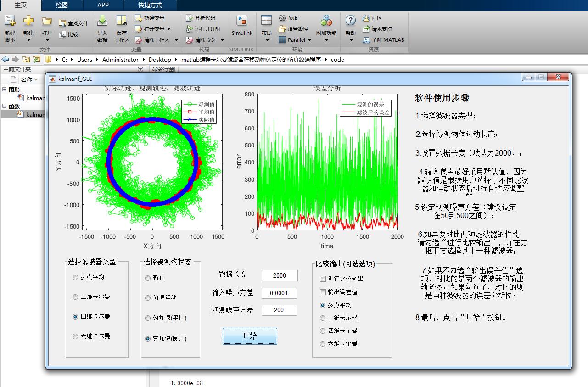Expand the New (新建) dropdown arrow
The image size is (588, 387).
click(28, 40)
